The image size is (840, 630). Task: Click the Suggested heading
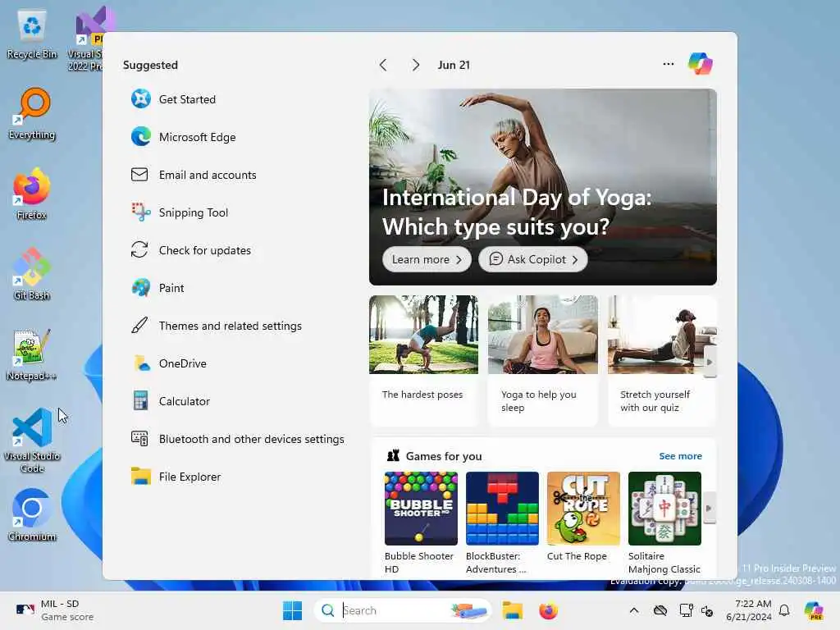tap(151, 65)
